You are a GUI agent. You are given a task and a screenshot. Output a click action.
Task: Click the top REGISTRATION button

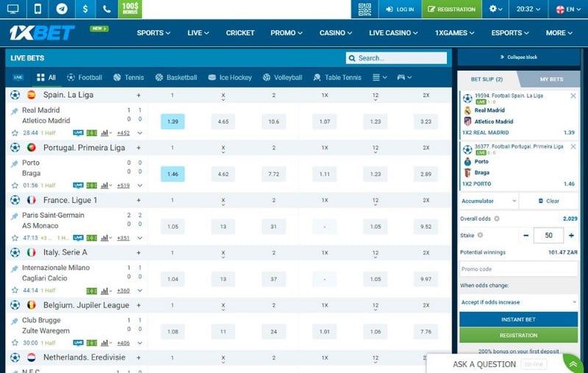(x=451, y=9)
